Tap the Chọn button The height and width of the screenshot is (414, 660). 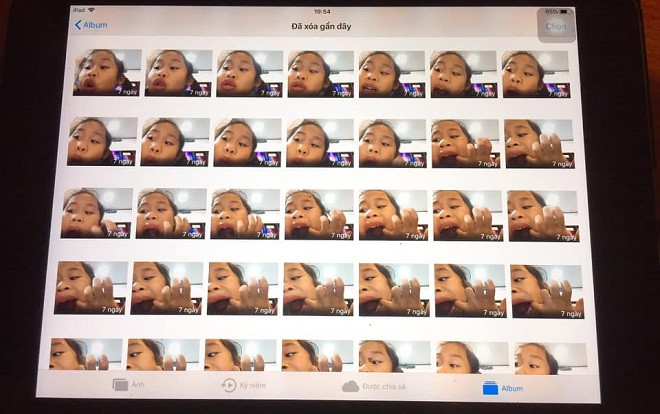point(555,26)
